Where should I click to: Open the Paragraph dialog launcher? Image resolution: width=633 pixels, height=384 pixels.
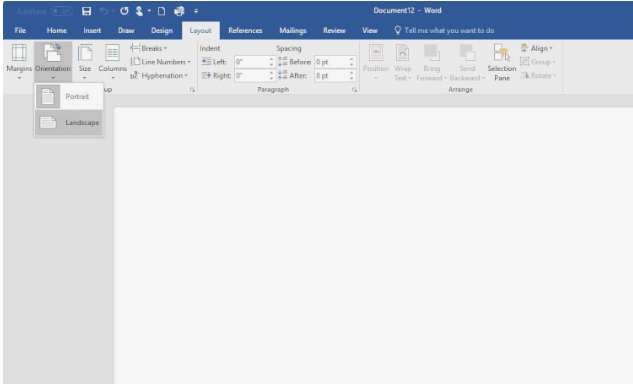click(354, 90)
